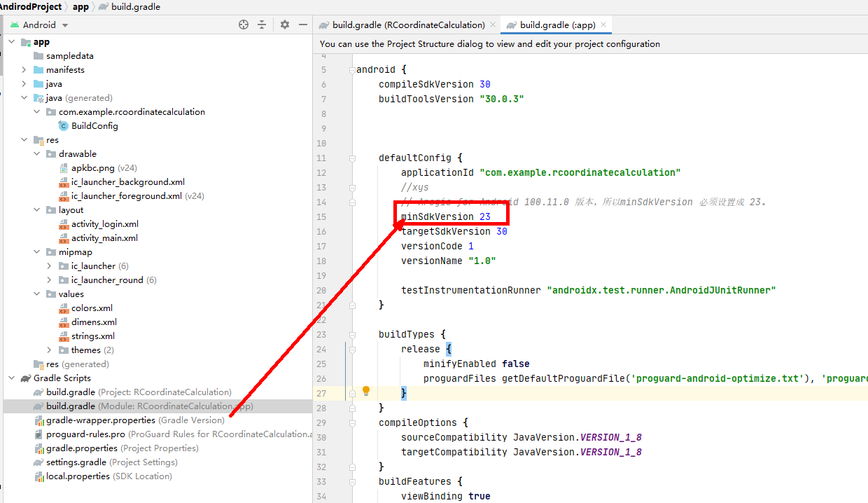Select the res (generated) folder
The width and height of the screenshot is (868, 503).
[71, 364]
